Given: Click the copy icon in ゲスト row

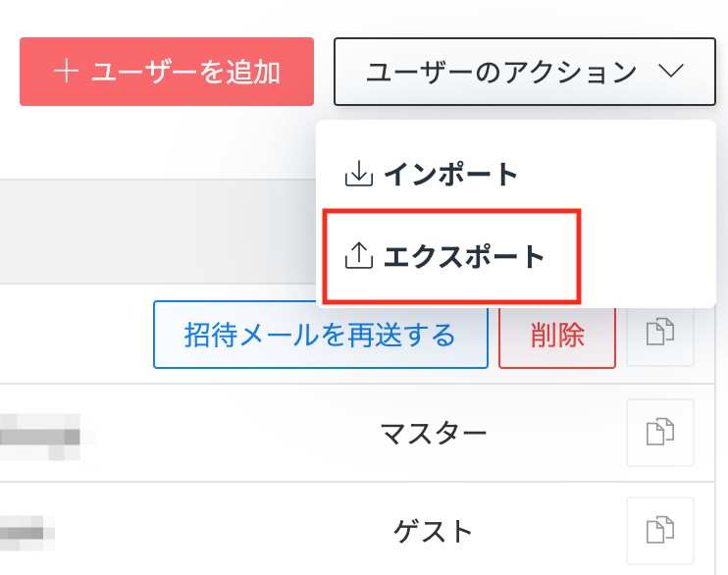Looking at the screenshot, I should 660,531.
